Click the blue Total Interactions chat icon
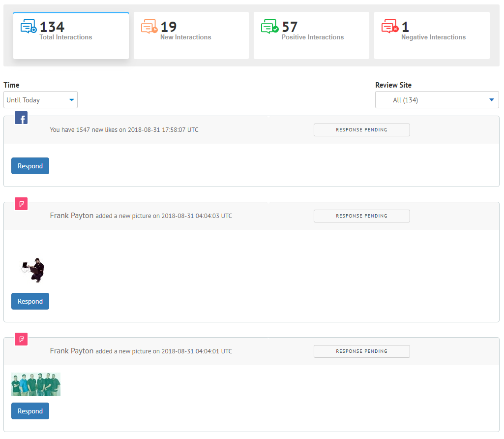504x439 pixels. click(x=29, y=27)
